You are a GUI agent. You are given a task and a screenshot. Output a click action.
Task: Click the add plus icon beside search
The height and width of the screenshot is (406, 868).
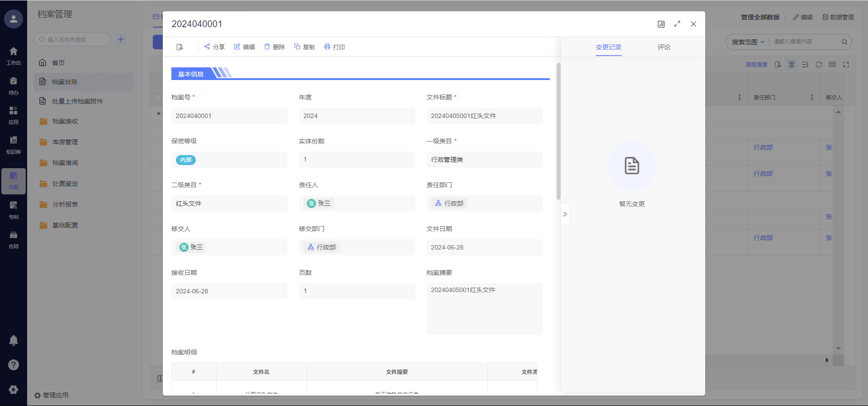point(121,39)
